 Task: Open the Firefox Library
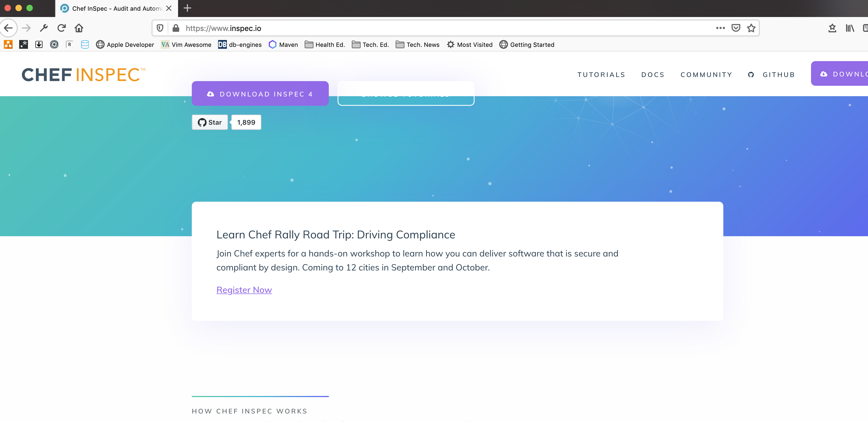tap(849, 28)
